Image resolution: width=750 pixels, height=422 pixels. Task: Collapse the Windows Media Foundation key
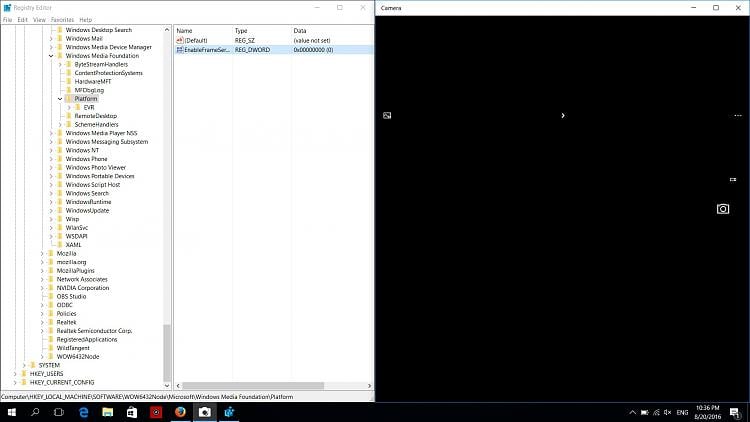click(51, 56)
